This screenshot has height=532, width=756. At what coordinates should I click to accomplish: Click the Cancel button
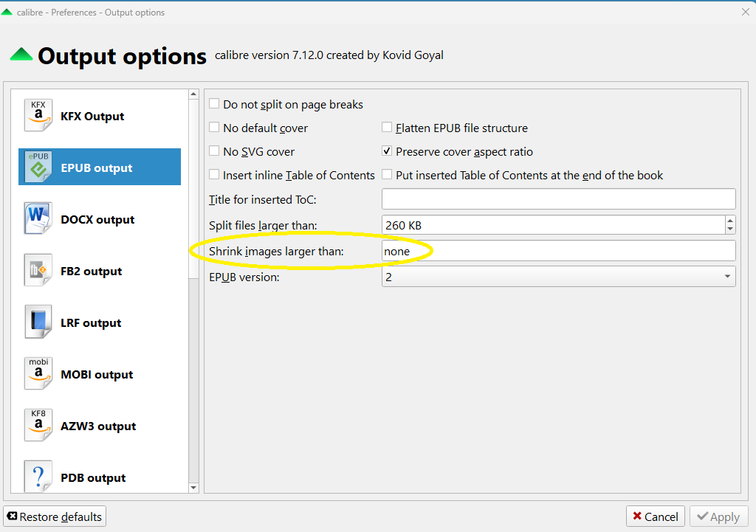pos(656,517)
